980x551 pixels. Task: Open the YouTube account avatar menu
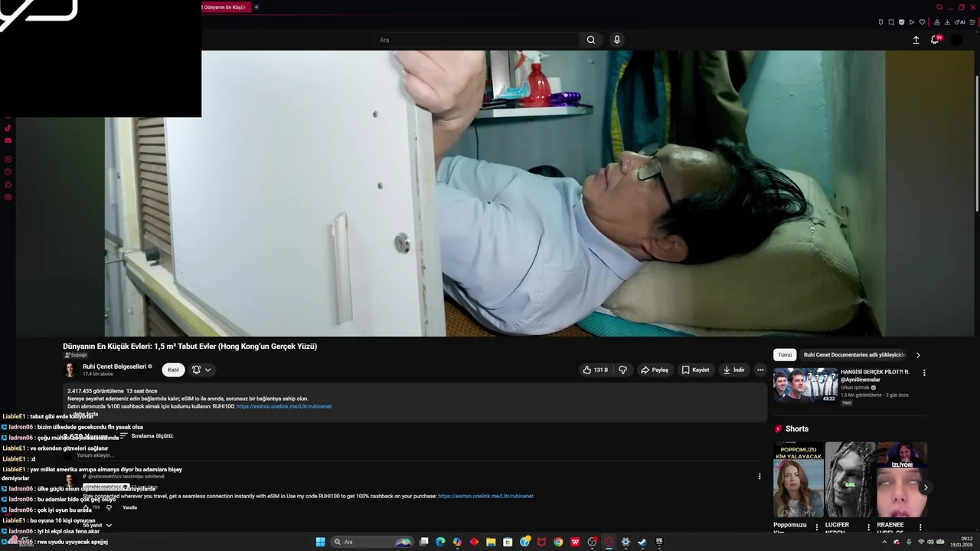pos(957,40)
